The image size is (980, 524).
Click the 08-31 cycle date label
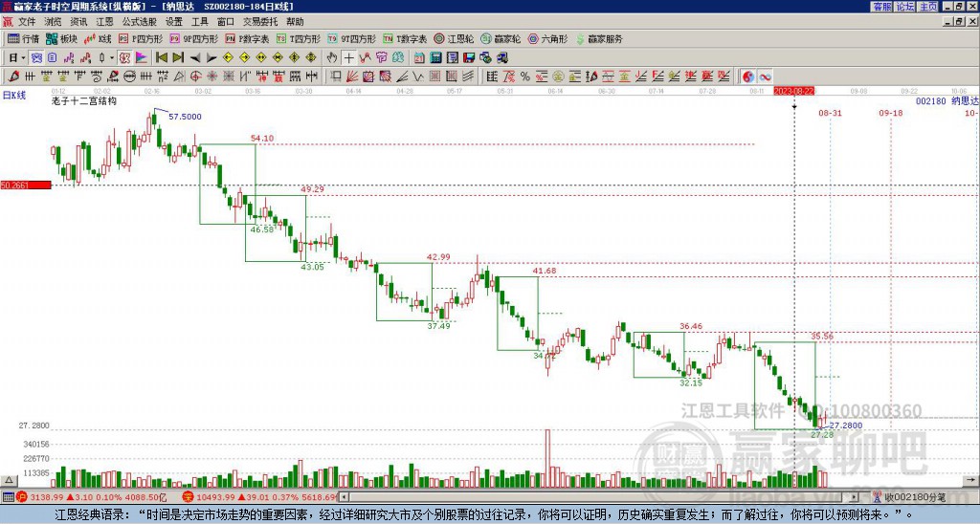(830, 113)
